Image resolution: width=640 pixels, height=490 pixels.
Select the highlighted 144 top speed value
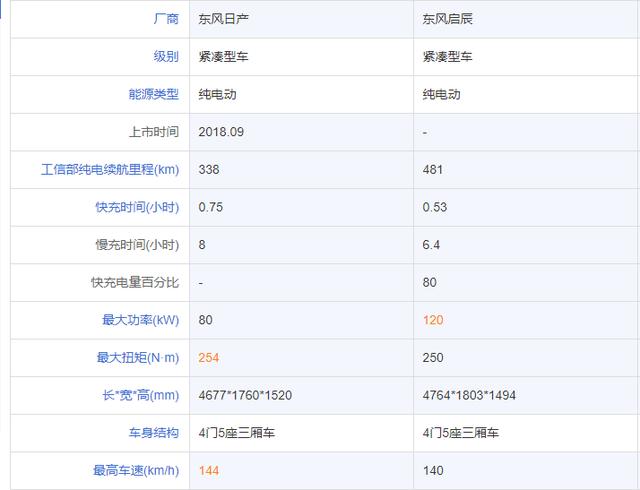[x=209, y=470]
